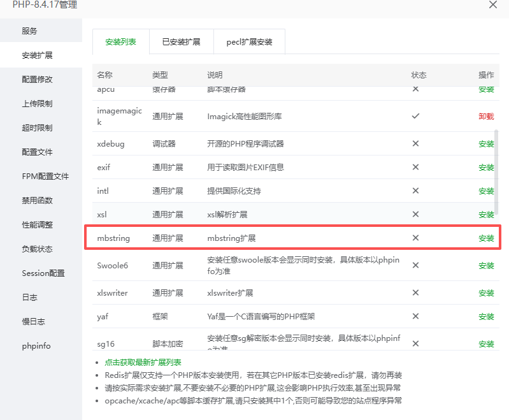Install the xdebug debugger extension
The height and width of the screenshot is (420, 509).
[x=486, y=144]
